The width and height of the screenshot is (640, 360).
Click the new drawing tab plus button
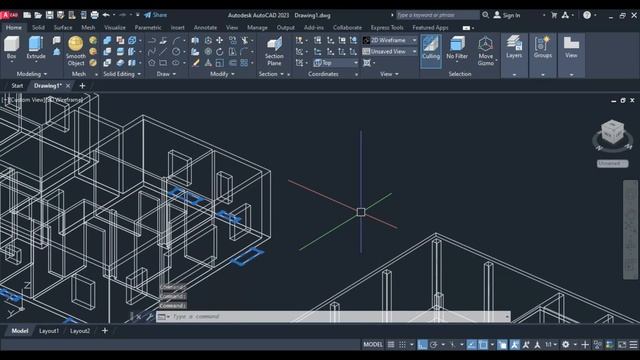82,86
